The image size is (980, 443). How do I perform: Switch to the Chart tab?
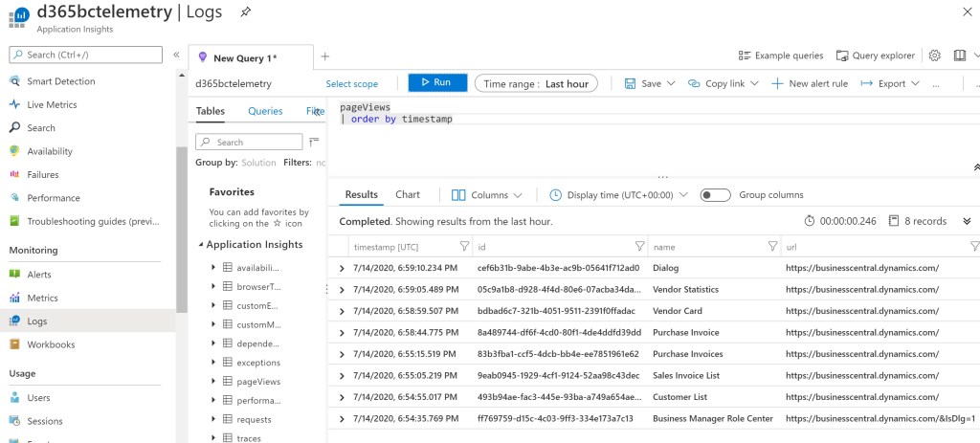click(408, 194)
